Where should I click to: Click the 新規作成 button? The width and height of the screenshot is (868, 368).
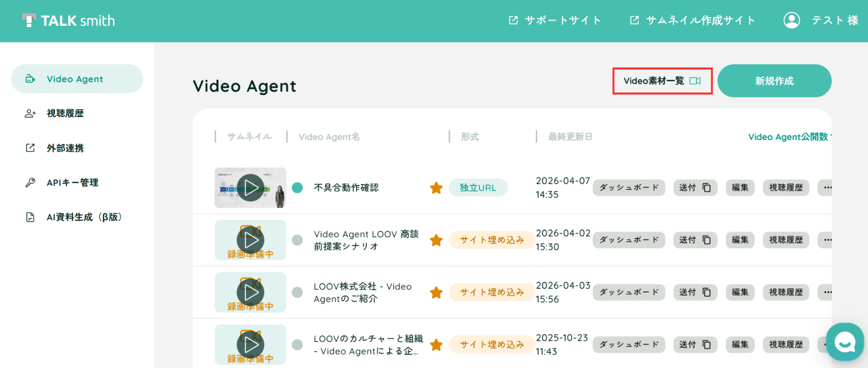(x=774, y=81)
